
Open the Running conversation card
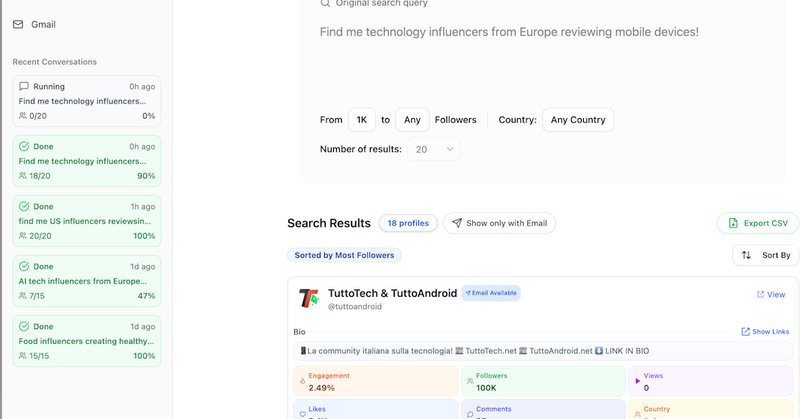[87, 101]
